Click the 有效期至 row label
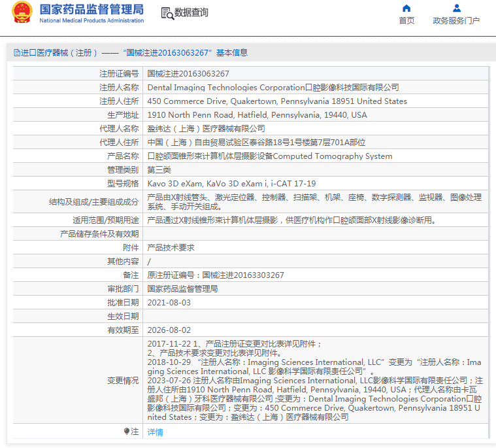Viewport: 496px width, 448px height. coord(123,330)
